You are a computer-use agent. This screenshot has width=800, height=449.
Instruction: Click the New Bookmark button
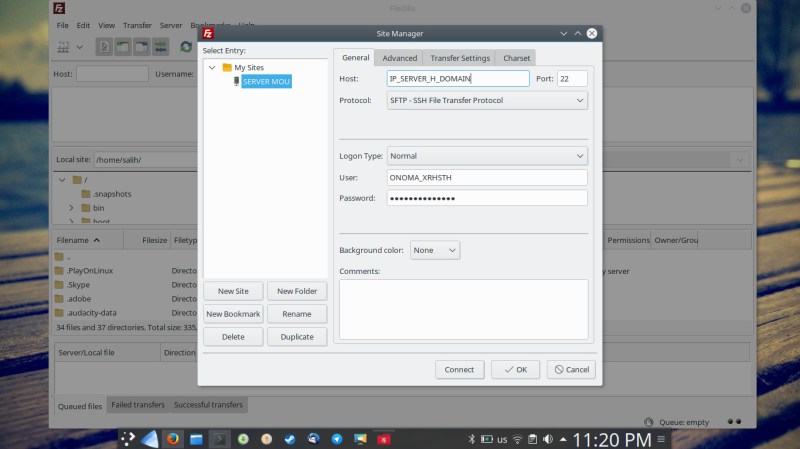[233, 314]
